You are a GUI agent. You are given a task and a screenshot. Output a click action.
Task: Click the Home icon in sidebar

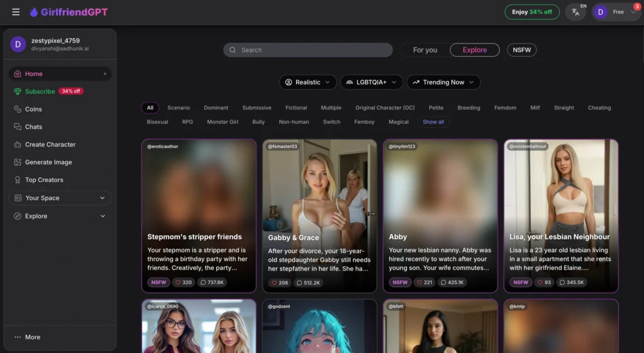click(x=17, y=74)
